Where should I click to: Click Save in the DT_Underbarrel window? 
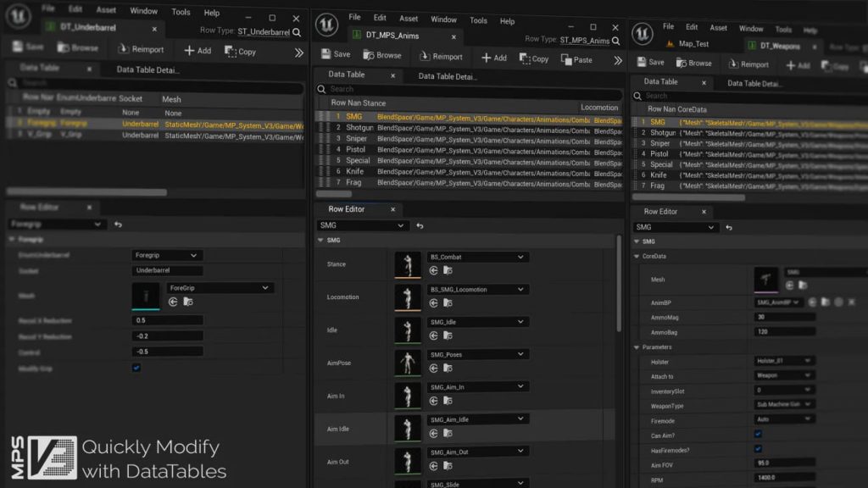[28, 47]
